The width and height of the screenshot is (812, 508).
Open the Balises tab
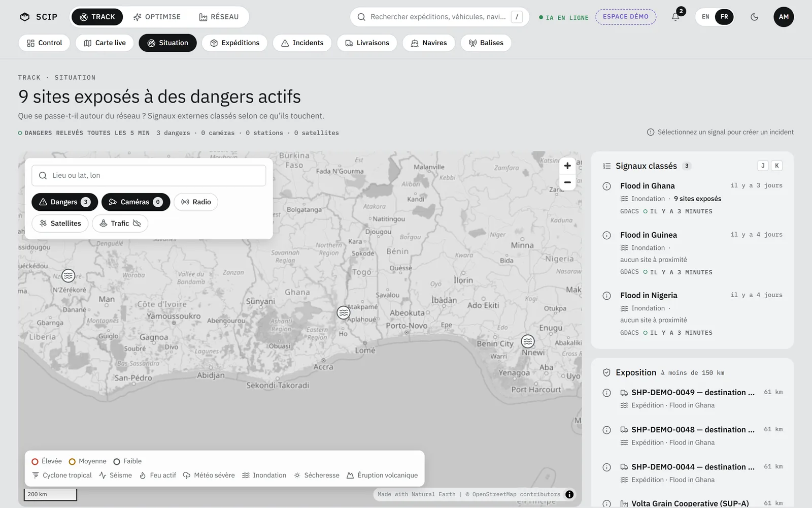(x=486, y=43)
